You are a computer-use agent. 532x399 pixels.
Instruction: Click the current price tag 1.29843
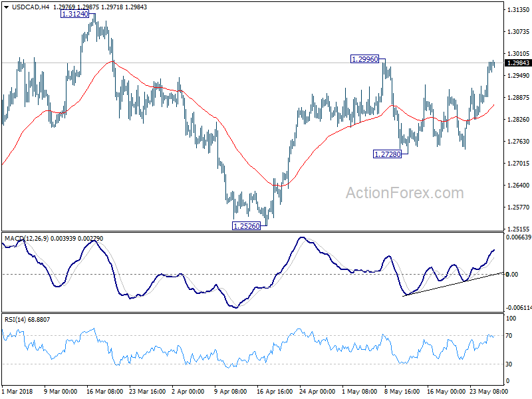[518, 63]
